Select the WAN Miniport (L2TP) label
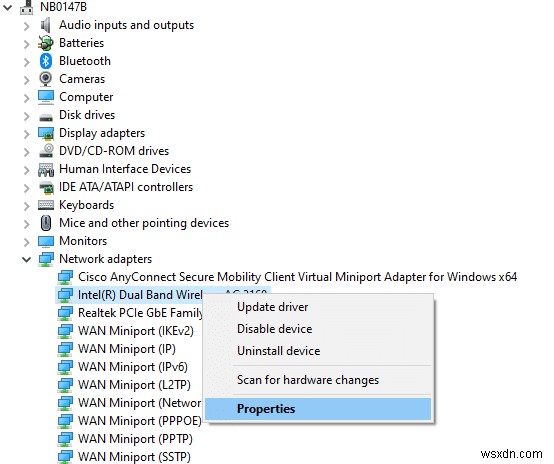 (134, 385)
